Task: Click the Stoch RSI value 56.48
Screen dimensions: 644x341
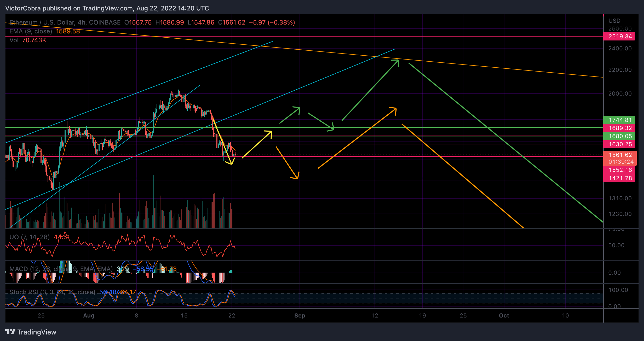Action: (x=108, y=292)
